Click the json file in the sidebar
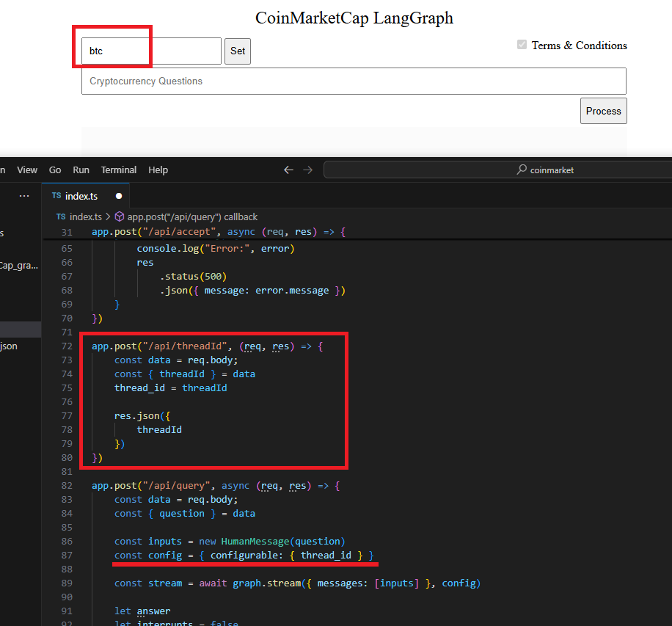 click(x=9, y=346)
